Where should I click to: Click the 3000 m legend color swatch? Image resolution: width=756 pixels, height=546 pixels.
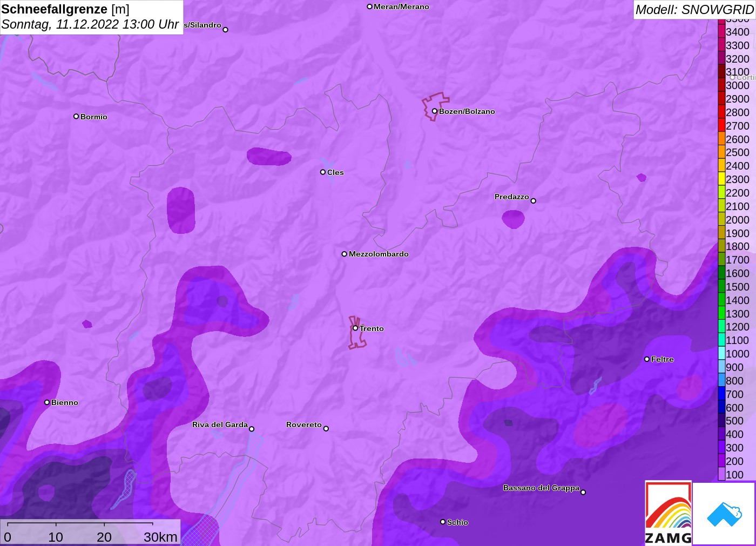point(721,85)
